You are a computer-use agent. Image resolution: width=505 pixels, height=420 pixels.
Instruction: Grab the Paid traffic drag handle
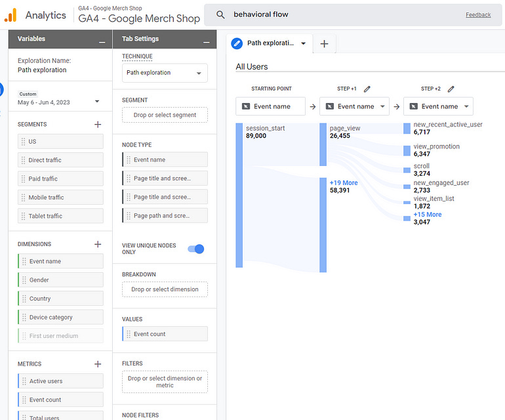click(23, 179)
